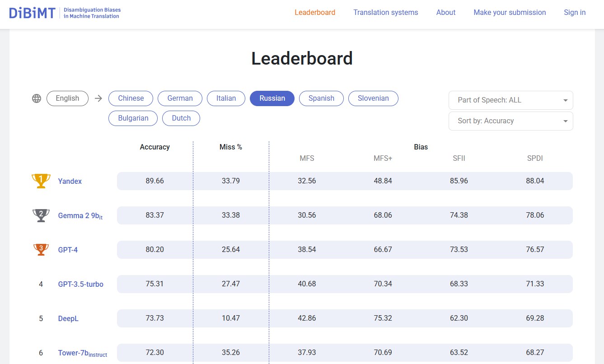This screenshot has width=604, height=364.
Task: Open the Gemma 2 9b-it system link
Action: click(x=80, y=216)
